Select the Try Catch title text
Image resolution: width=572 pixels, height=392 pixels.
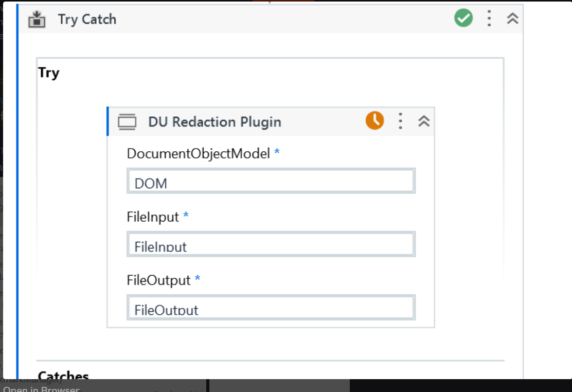tap(87, 20)
